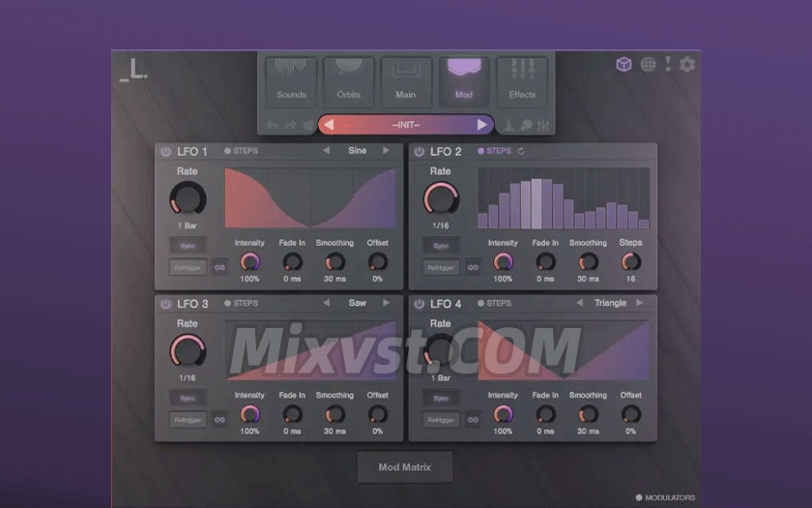
Task: Toggle the LFO 4 power button
Action: click(x=419, y=304)
